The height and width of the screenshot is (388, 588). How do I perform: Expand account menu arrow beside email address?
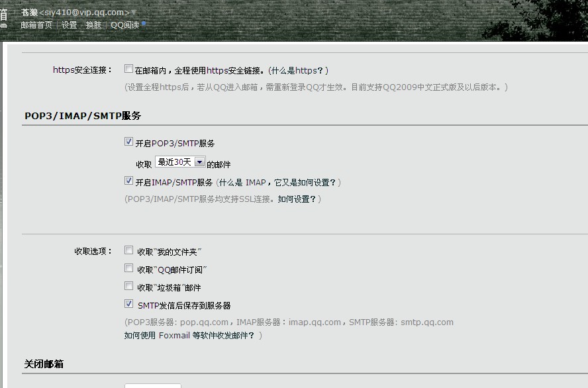(x=133, y=13)
